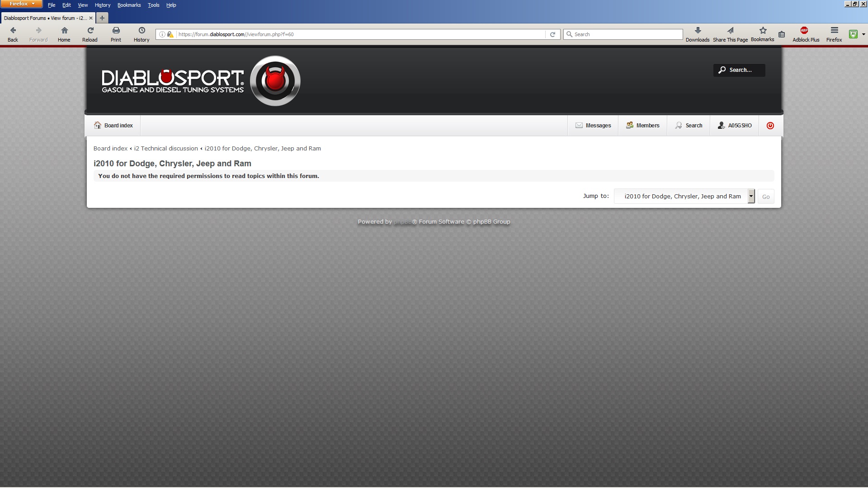Open the View menu
Image resolution: width=868 pixels, height=488 pixels.
point(83,5)
